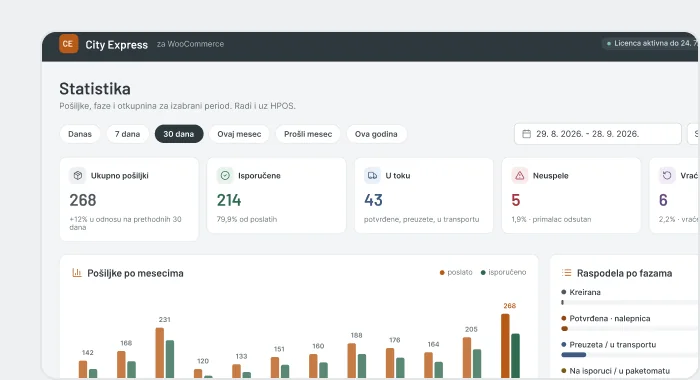Click the truck icon in U toku card

point(372,175)
